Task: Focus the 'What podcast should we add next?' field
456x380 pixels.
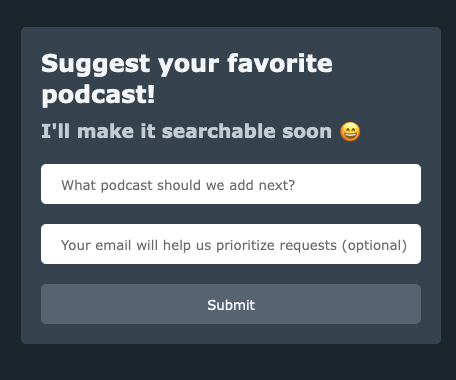Action: coord(231,184)
